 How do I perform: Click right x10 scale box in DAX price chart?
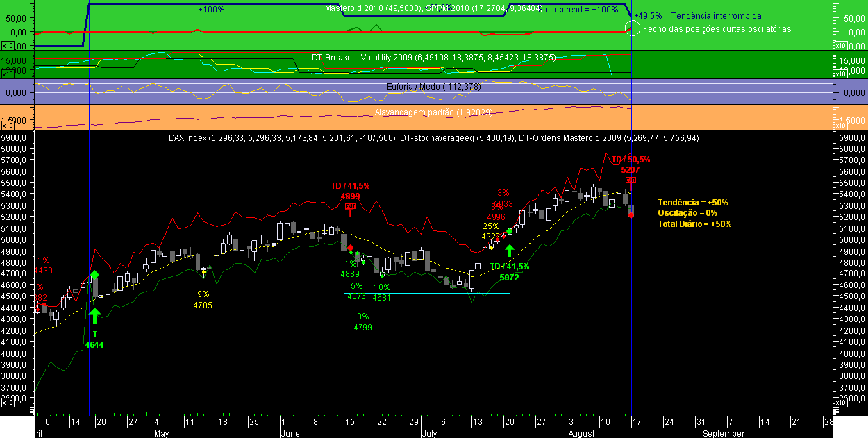840,402
